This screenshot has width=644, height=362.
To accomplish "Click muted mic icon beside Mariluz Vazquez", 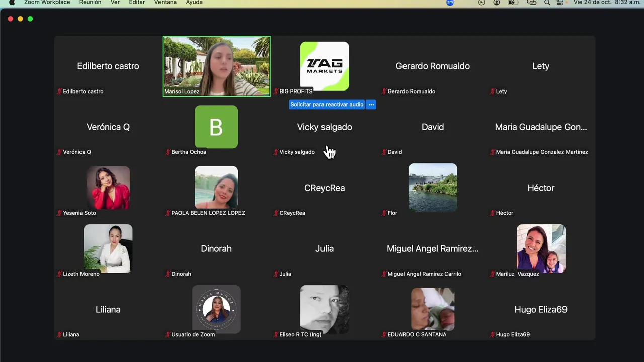I will pyautogui.click(x=492, y=274).
